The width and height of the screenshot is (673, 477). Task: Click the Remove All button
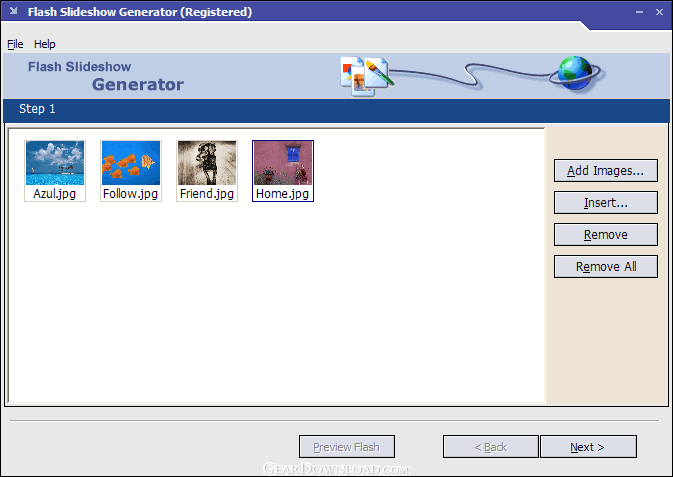point(605,267)
